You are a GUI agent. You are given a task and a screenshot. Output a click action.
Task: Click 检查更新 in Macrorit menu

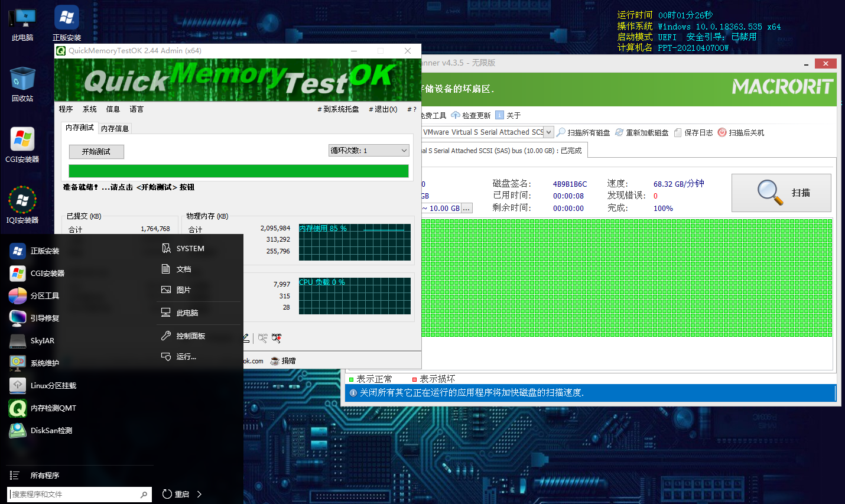tap(471, 115)
